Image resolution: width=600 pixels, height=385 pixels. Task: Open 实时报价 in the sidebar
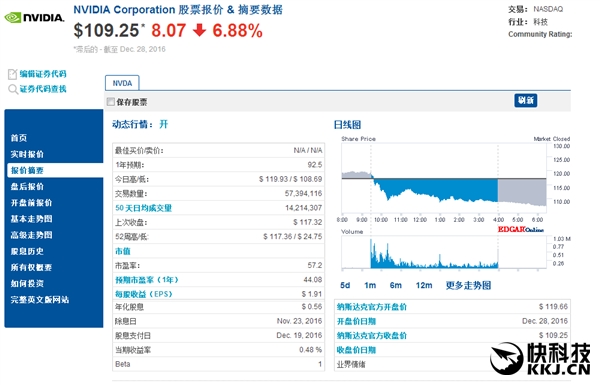(x=27, y=154)
